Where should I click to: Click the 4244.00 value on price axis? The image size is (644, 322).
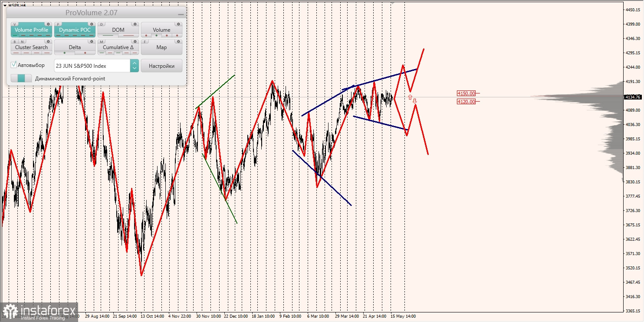coord(633,67)
